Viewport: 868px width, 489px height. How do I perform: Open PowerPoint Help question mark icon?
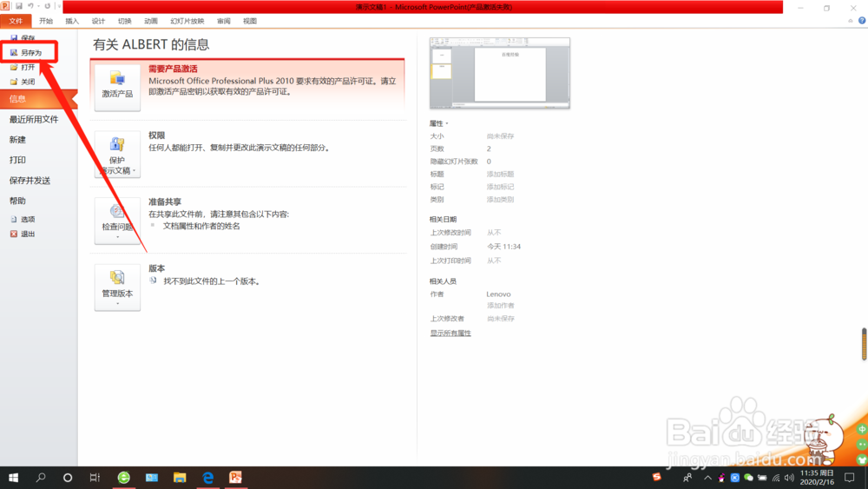(x=862, y=21)
